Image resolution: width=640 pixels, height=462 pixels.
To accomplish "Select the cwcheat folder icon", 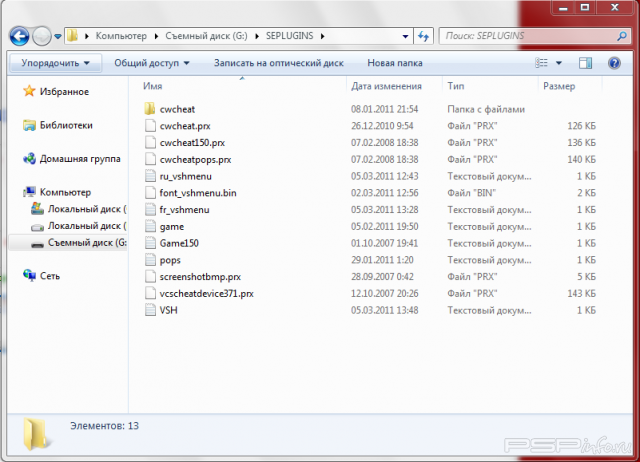I will [x=150, y=108].
